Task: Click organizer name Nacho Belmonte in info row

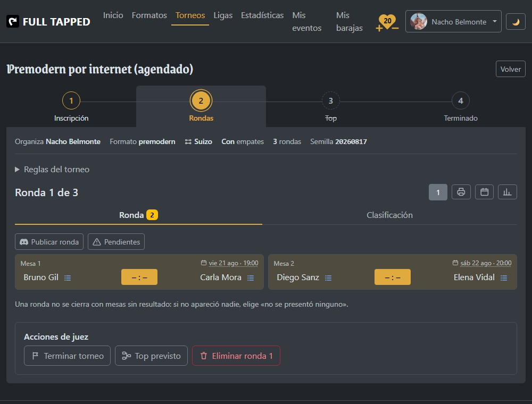Action: tap(73, 142)
